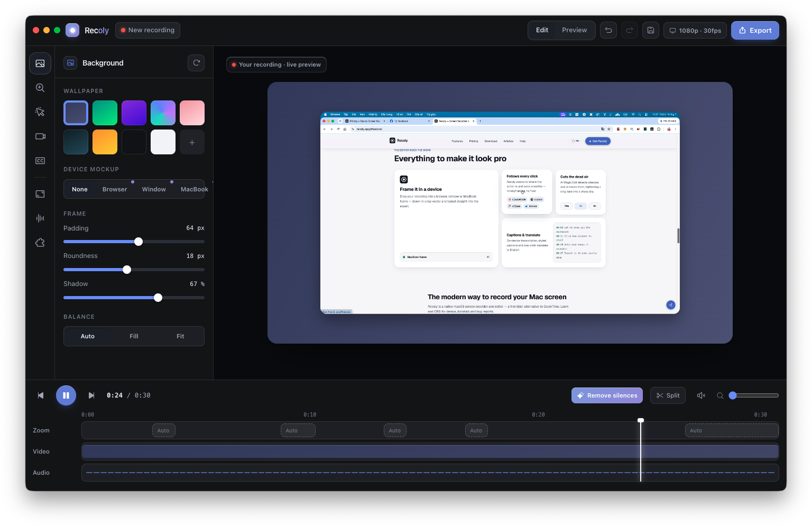
Task: Click the recording preview thumbnail
Action: (x=500, y=213)
